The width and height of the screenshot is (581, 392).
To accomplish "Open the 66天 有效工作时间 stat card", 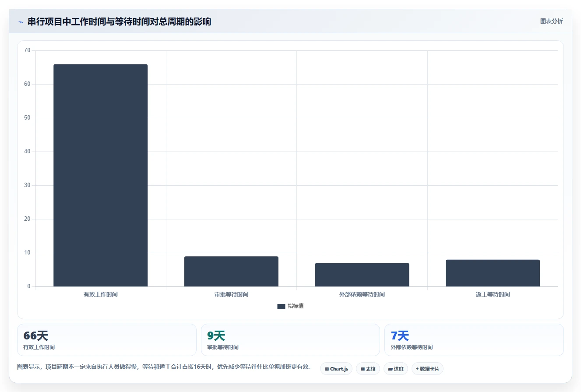I will pos(107,340).
